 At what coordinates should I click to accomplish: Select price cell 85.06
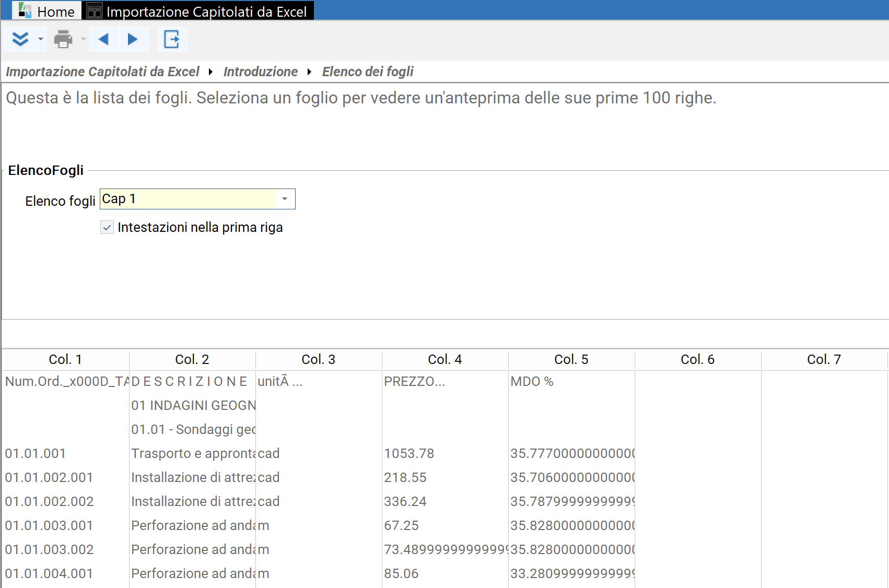click(x=445, y=573)
